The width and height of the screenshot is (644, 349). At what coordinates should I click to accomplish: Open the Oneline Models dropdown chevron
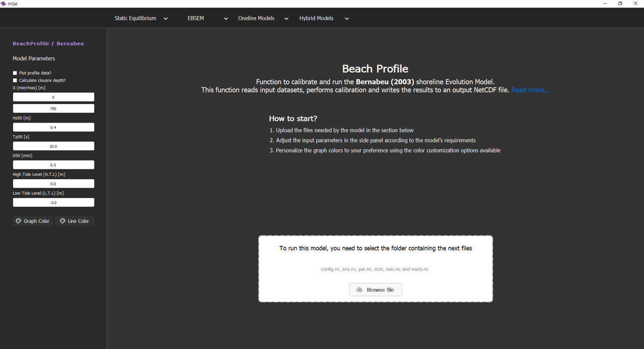286,19
